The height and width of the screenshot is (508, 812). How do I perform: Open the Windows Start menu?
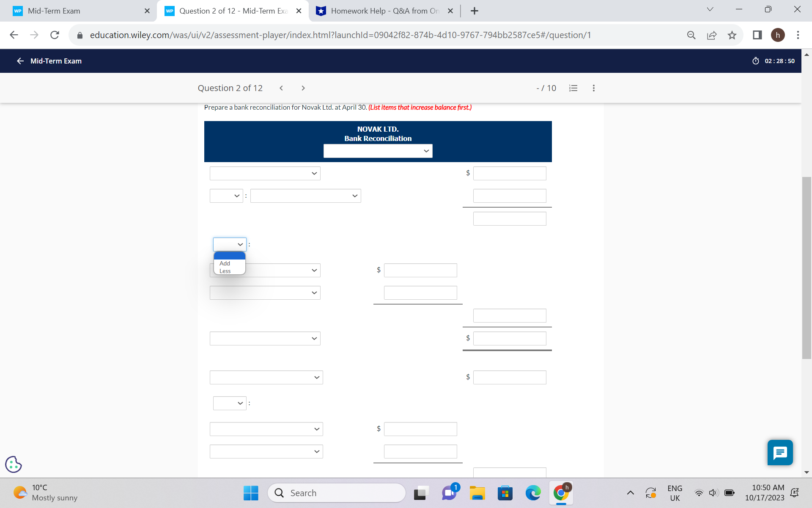[x=251, y=493]
